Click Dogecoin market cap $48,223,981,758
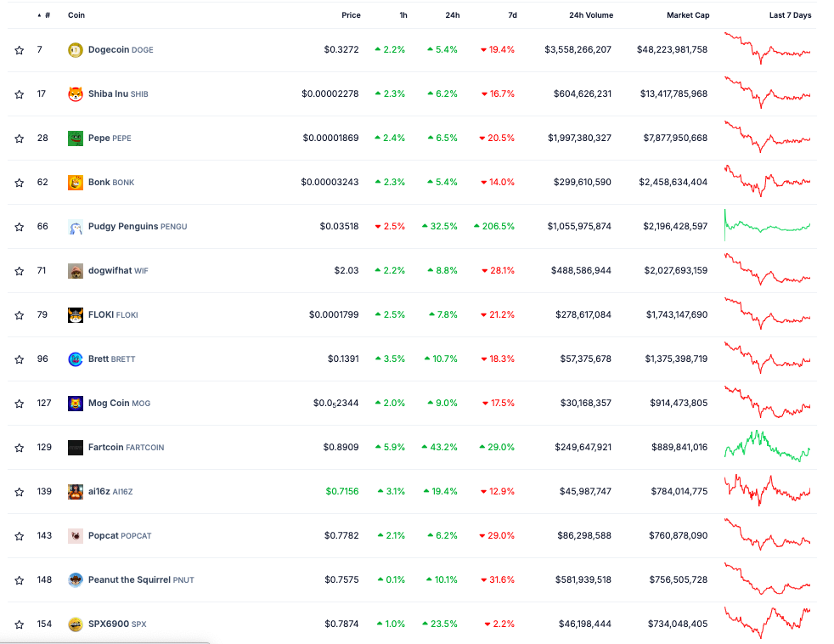 click(673, 50)
